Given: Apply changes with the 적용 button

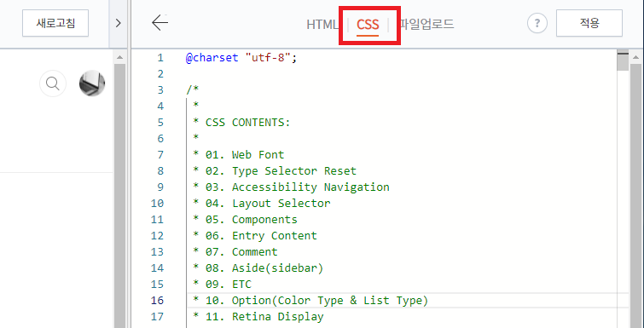Looking at the screenshot, I should tap(589, 23).
